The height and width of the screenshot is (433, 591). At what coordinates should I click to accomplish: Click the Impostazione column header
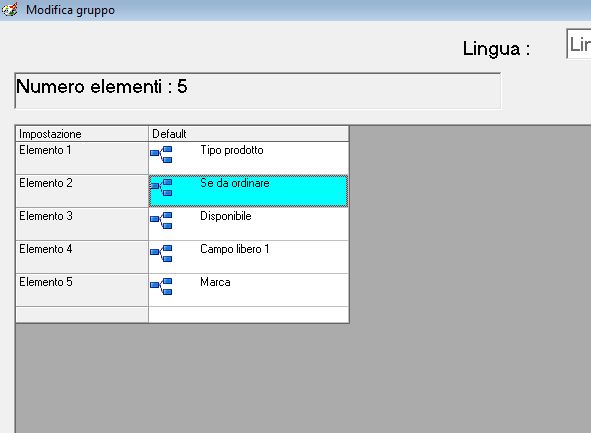click(82, 134)
